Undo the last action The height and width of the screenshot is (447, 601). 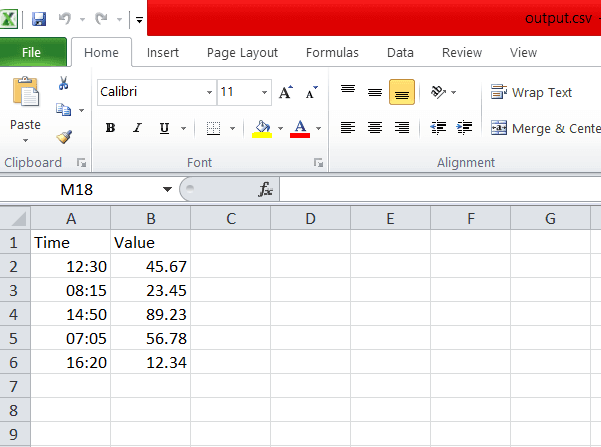tap(64, 18)
